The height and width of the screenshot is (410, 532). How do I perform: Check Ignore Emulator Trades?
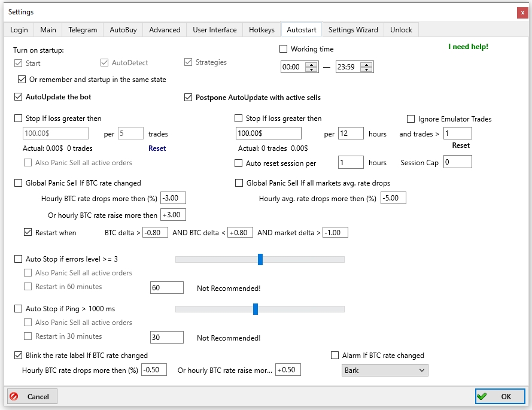tap(411, 119)
